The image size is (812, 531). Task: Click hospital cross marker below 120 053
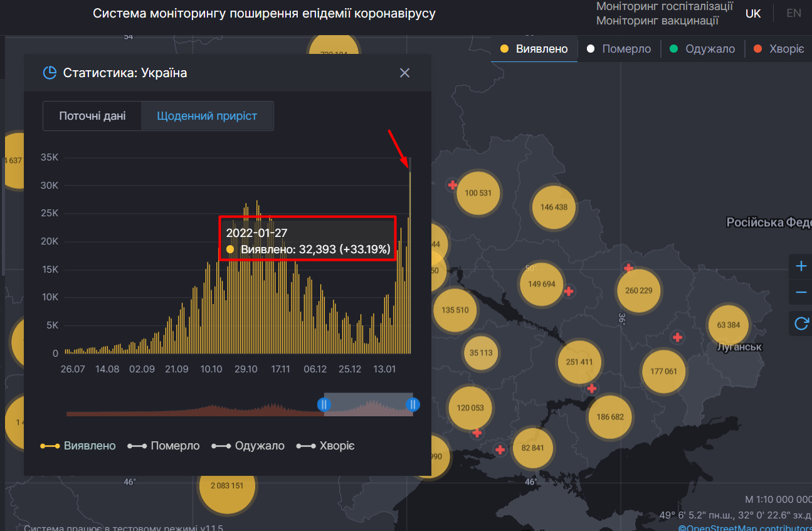477,433
